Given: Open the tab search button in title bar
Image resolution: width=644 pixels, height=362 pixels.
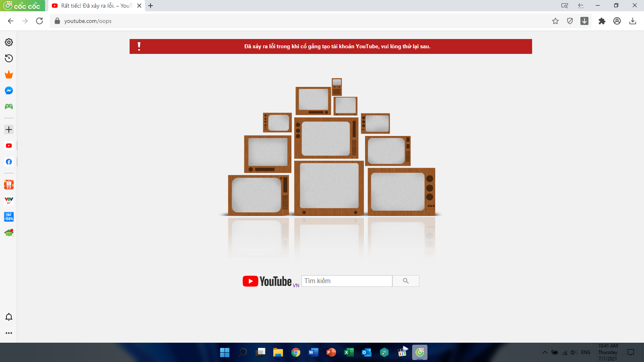Looking at the screenshot, I should (565, 6).
